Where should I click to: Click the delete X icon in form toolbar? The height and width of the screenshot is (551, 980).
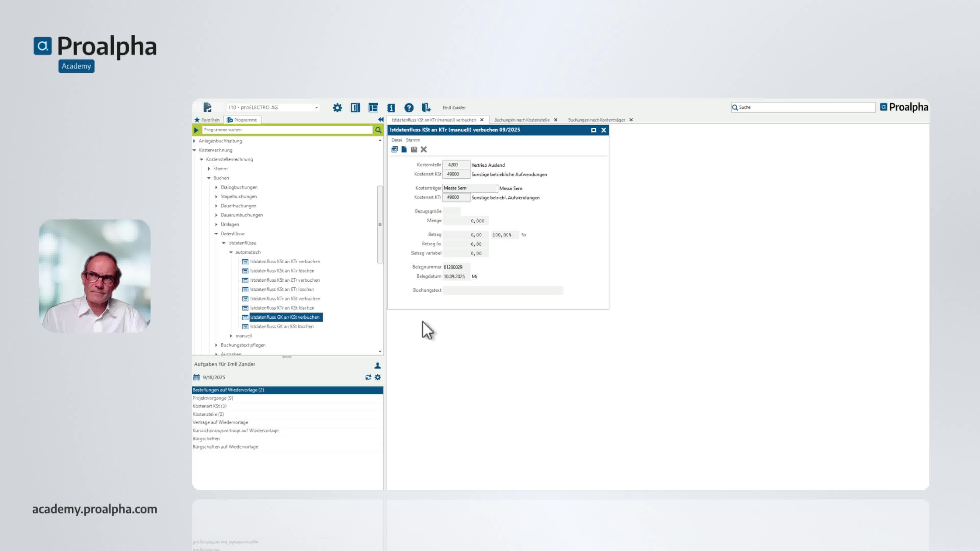pos(423,149)
